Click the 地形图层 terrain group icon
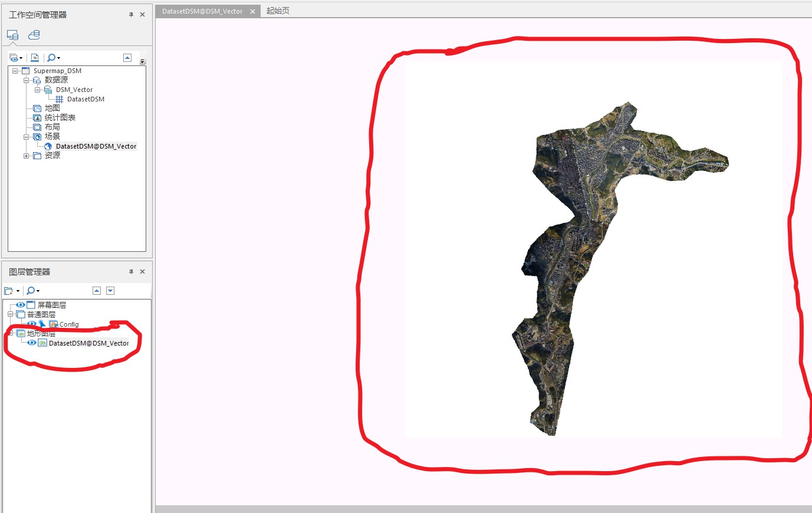 (x=21, y=333)
